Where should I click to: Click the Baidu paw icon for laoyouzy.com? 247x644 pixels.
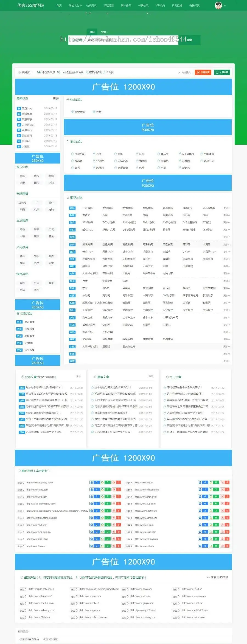coord(91,482)
